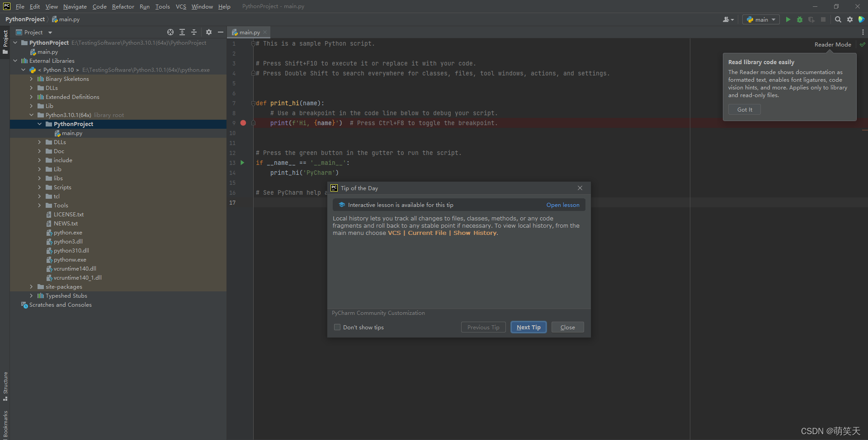Click the Open lesson link
868x440 pixels.
562,205
